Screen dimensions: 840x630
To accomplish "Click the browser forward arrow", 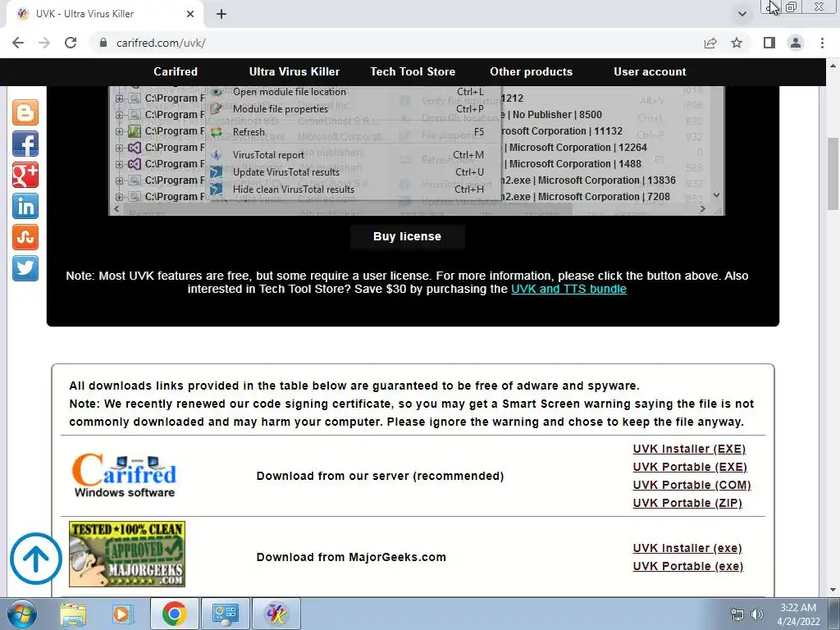I will pos(44,43).
